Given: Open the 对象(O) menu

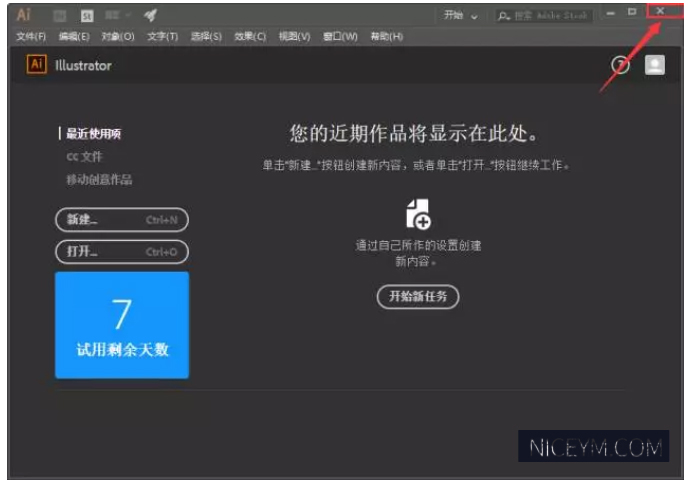Looking at the screenshot, I should pyautogui.click(x=118, y=37).
